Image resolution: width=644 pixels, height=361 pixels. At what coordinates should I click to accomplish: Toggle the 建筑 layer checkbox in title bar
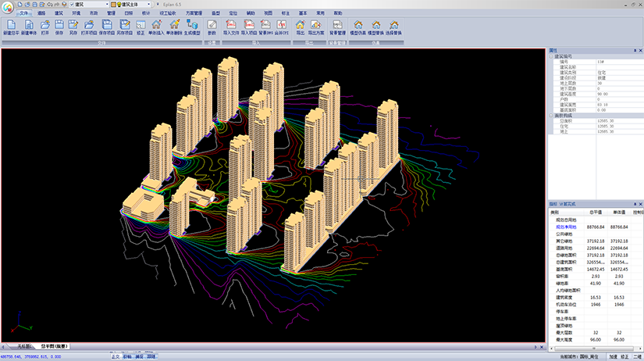(73, 4)
